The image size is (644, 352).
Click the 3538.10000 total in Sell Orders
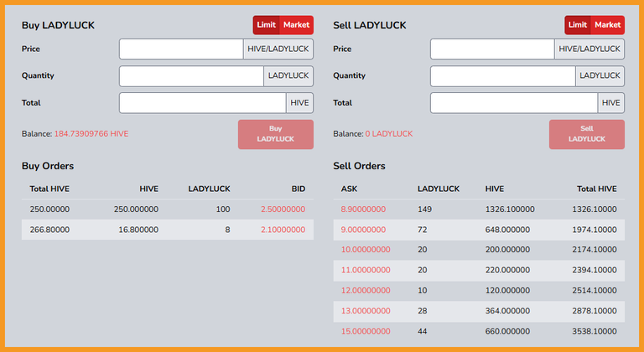point(595,331)
